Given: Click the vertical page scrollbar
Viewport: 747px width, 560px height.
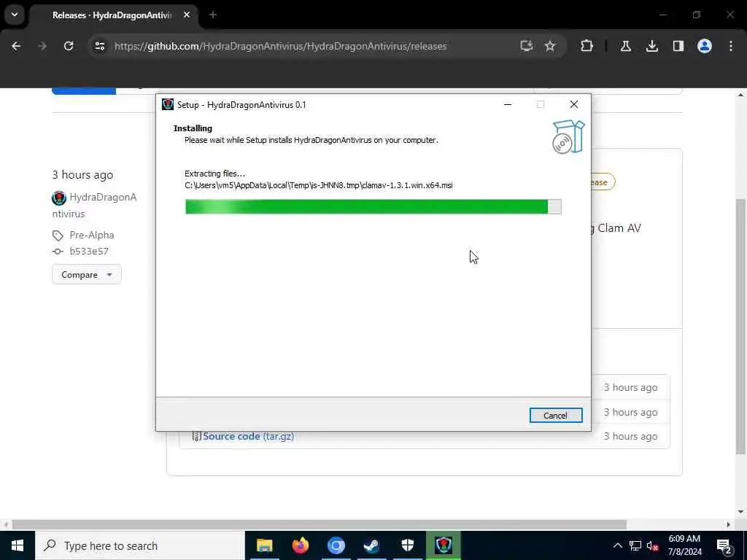Looking at the screenshot, I should [740, 326].
